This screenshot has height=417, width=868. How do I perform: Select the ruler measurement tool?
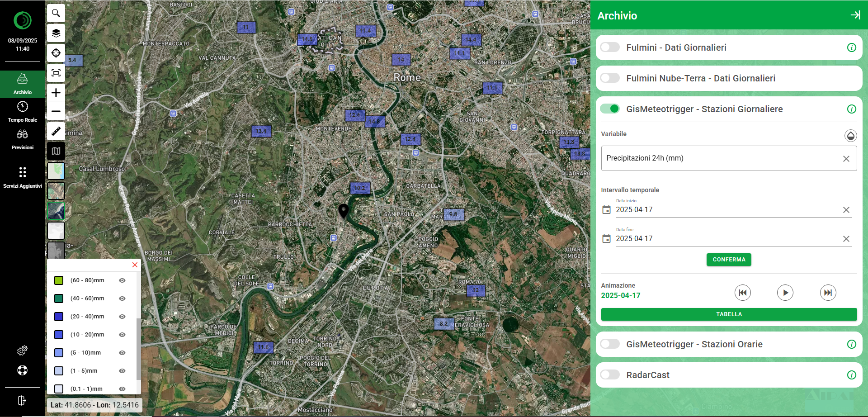click(56, 131)
